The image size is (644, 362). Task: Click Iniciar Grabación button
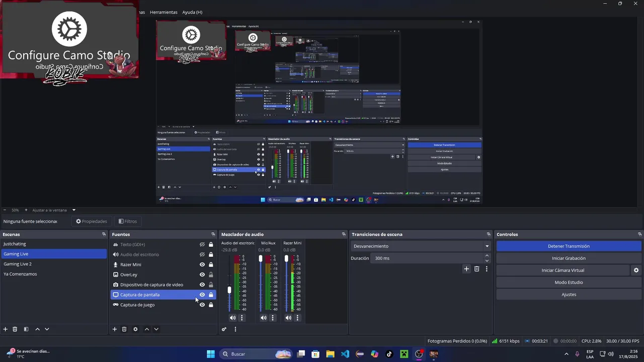[x=569, y=258]
